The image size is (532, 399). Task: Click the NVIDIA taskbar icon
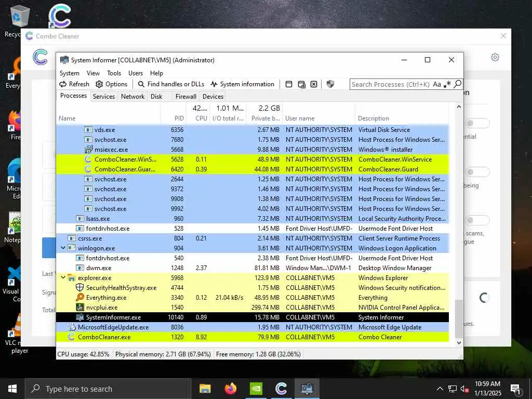point(256,389)
